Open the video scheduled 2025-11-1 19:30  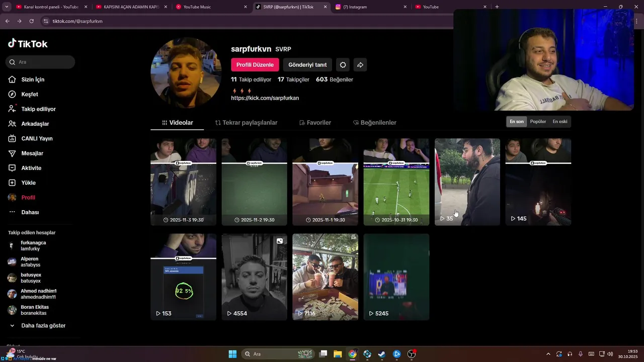click(x=325, y=182)
